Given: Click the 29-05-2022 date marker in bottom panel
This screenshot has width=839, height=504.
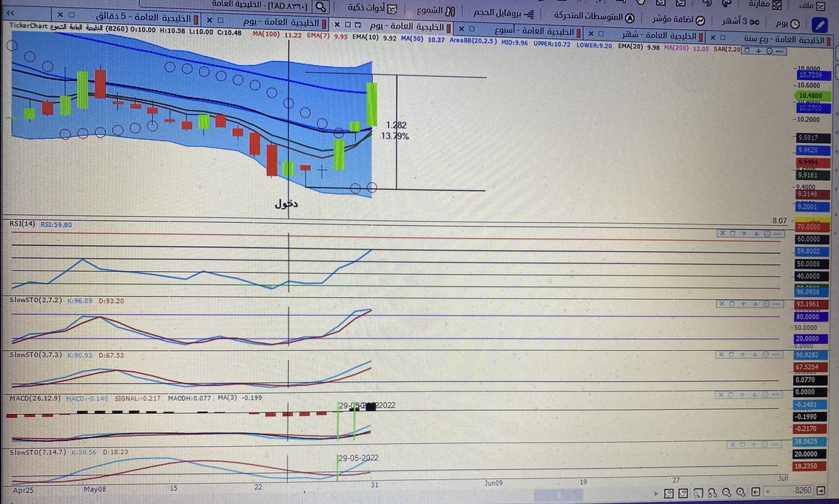Looking at the screenshot, I should click(358, 458).
